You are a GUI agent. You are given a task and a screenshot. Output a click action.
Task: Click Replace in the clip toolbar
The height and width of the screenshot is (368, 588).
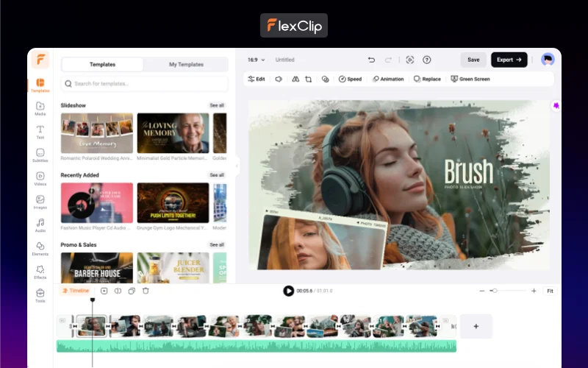pyautogui.click(x=427, y=79)
